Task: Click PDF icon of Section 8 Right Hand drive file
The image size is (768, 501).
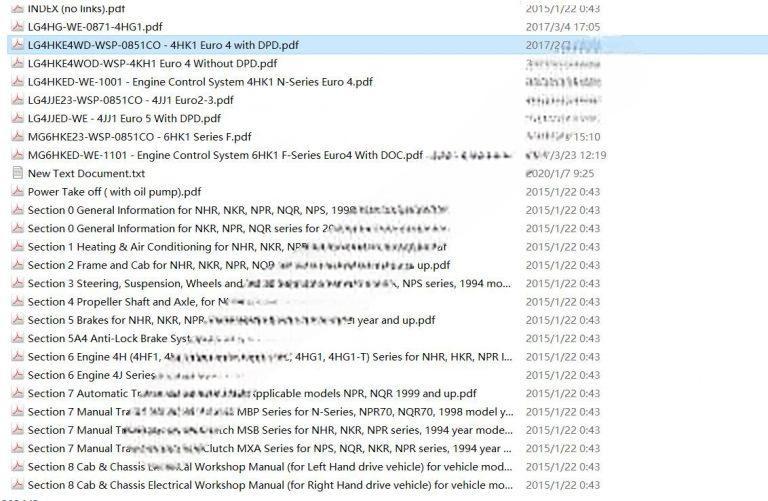Action: click(x=18, y=485)
